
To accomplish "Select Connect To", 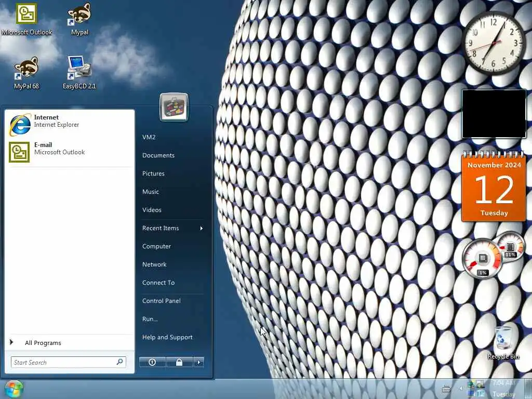I will point(172,283).
